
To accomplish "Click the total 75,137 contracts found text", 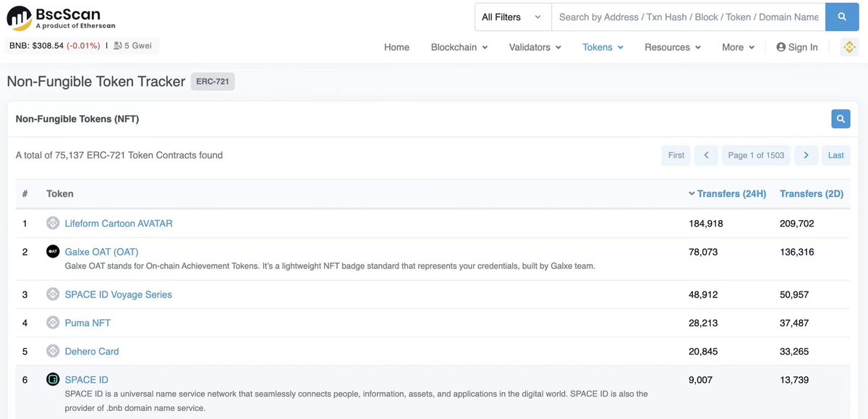I will pos(119,155).
